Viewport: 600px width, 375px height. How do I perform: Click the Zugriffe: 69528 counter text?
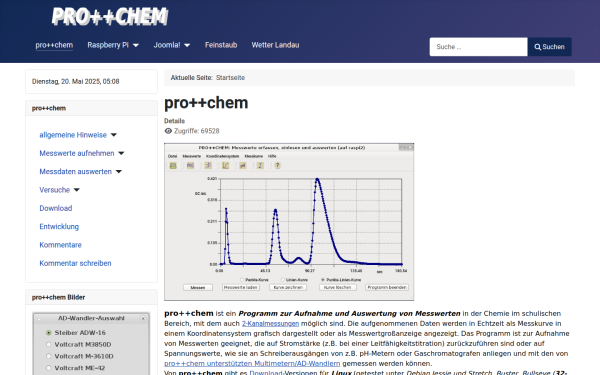[x=197, y=131]
